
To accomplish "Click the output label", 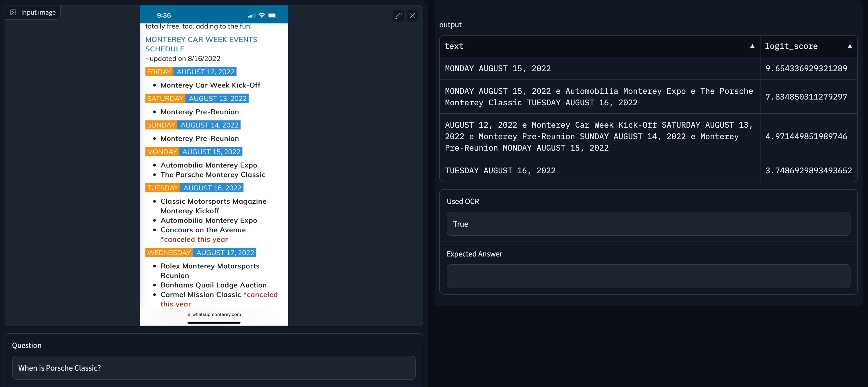I will pyautogui.click(x=450, y=25).
